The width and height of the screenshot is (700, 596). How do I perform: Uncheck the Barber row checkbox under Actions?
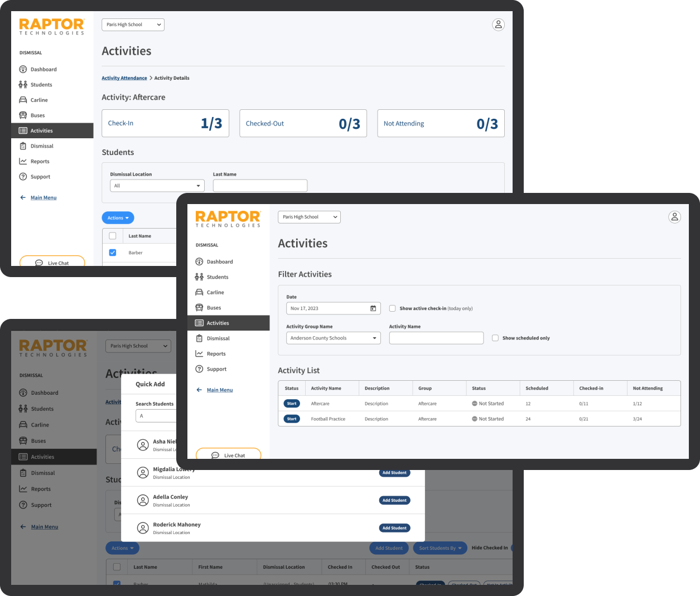[113, 253]
